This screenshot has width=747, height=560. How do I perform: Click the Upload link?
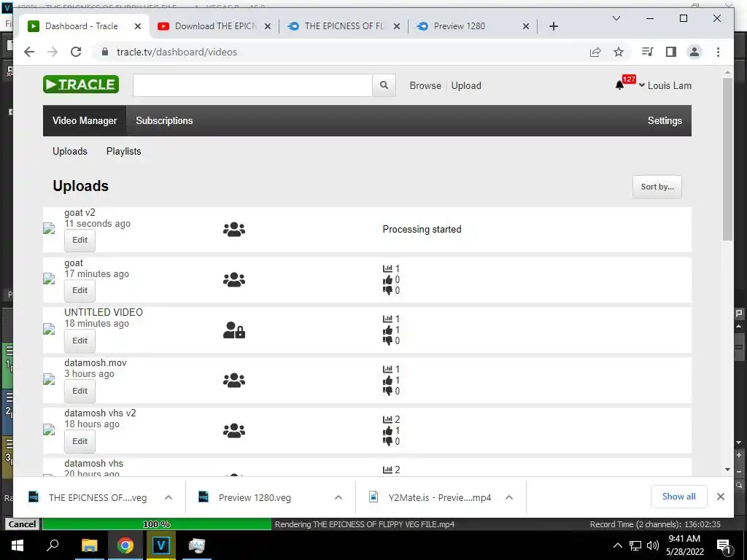(x=466, y=85)
